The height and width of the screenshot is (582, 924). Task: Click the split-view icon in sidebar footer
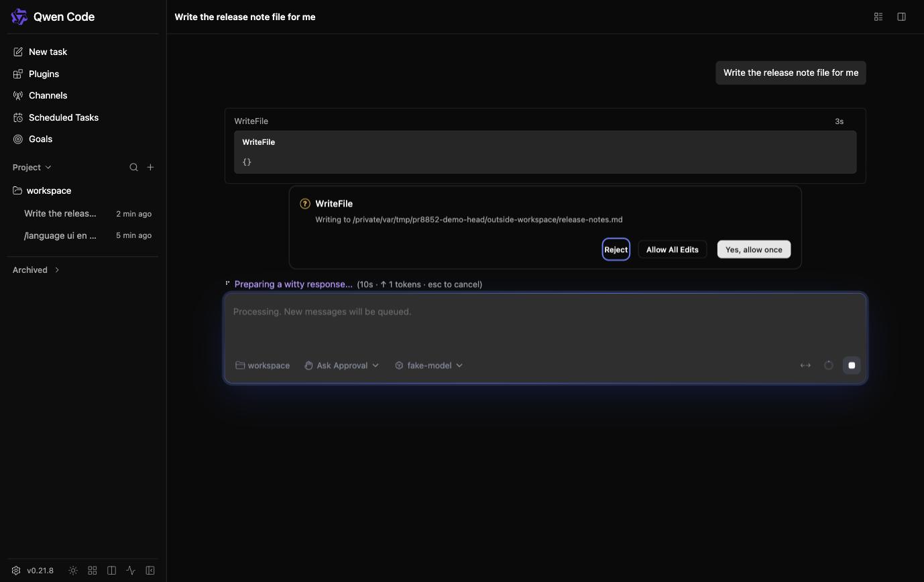point(112,571)
